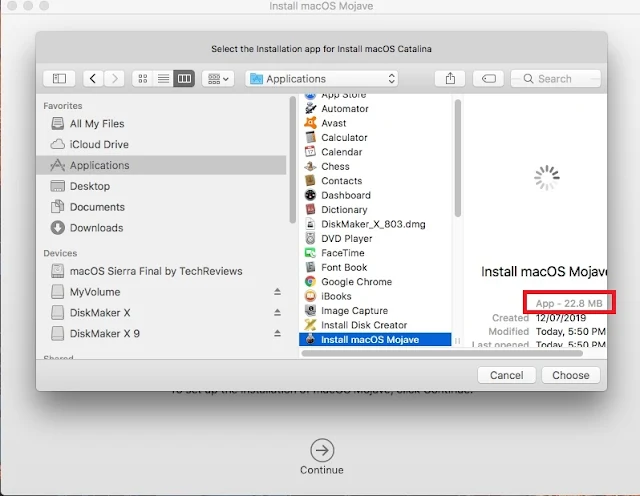Image resolution: width=640 pixels, height=496 pixels.
Task: Click the Automator robot app icon
Action: point(310,109)
